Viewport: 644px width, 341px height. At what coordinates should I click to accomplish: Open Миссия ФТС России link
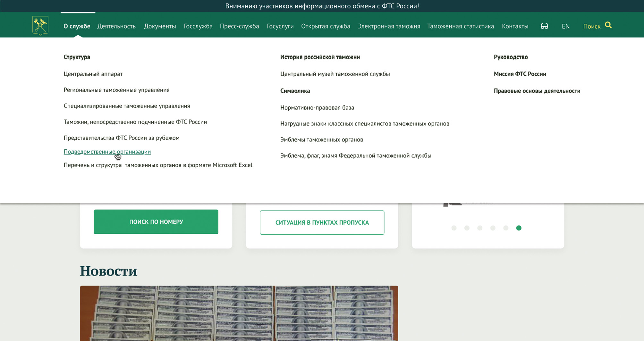tap(520, 74)
